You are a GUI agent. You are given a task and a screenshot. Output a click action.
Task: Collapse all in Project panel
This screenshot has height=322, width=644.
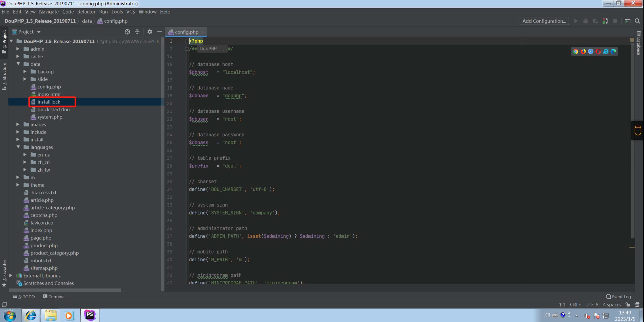point(137,32)
